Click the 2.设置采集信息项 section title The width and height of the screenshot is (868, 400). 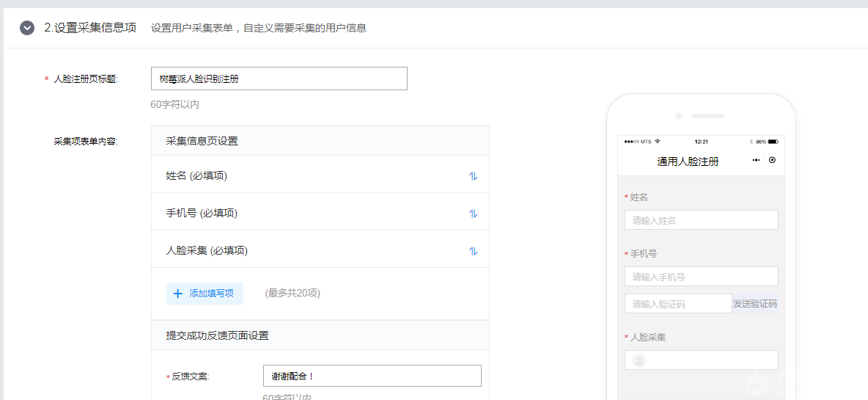90,28
